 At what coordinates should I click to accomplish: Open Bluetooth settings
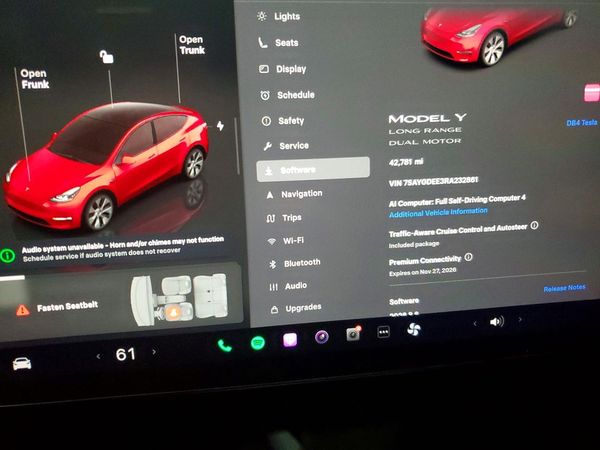click(x=295, y=263)
